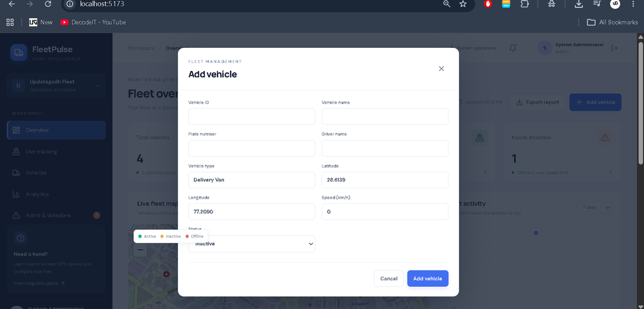
Task: Click the Workspace breadcrumb
Action: tap(141, 48)
